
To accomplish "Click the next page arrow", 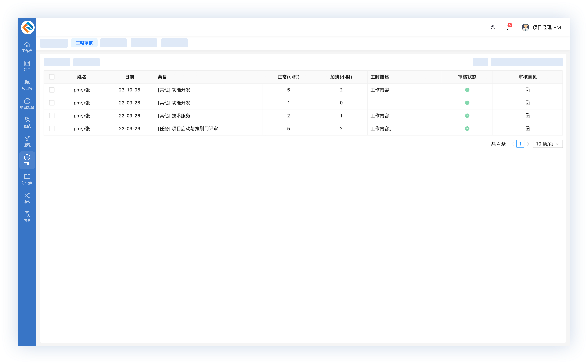I will click(x=528, y=144).
